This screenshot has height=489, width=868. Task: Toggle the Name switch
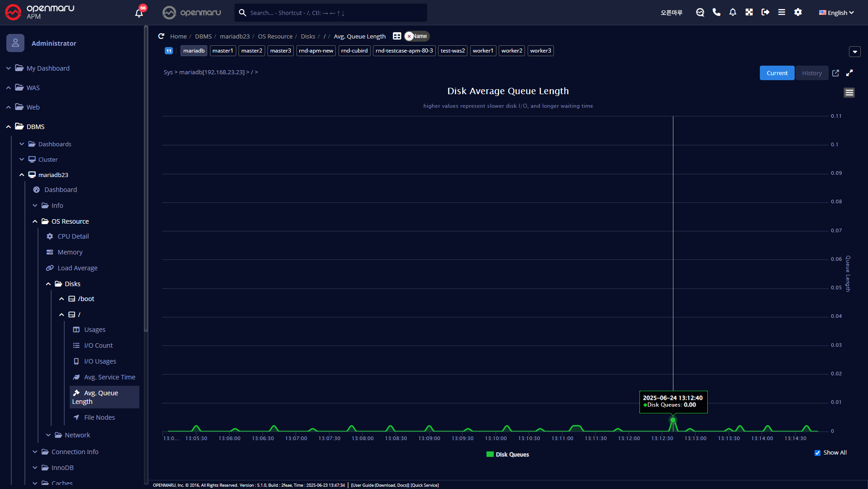pyautogui.click(x=416, y=36)
